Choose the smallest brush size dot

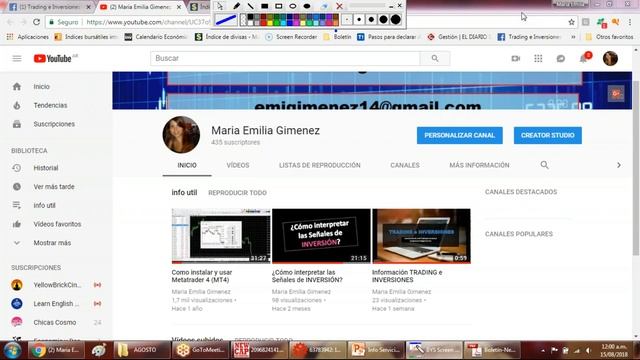[347, 19]
